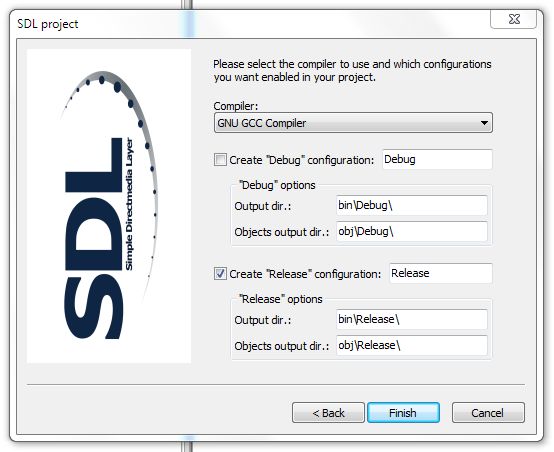Edit the Release Objects output dir. field
The height and width of the screenshot is (452, 554).
tap(412, 345)
